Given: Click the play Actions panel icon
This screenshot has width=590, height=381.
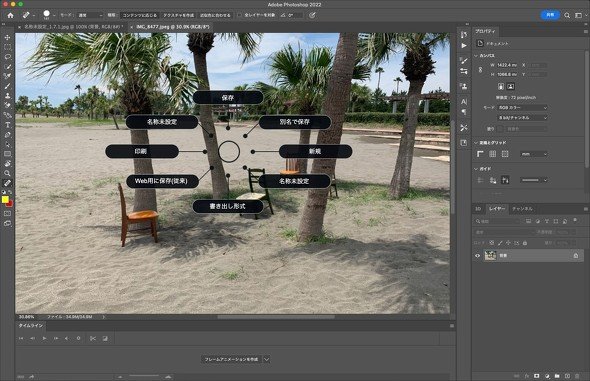Looking at the screenshot, I should [x=464, y=46].
